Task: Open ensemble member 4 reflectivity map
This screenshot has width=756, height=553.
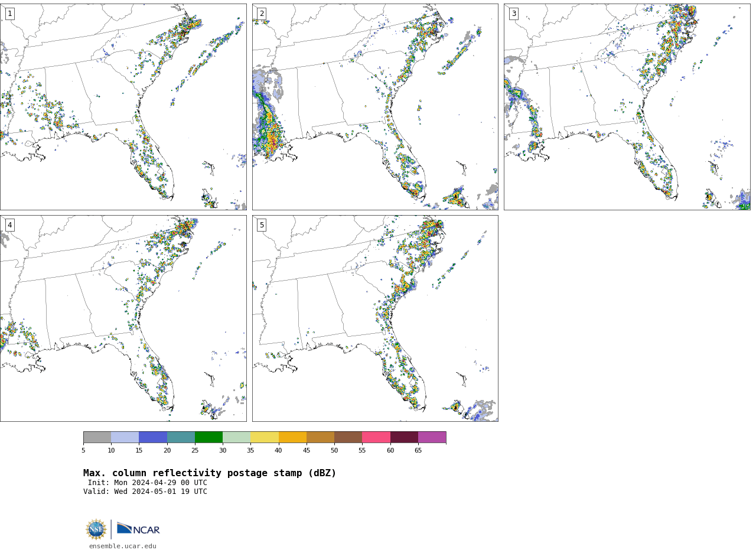Action: (x=123, y=318)
